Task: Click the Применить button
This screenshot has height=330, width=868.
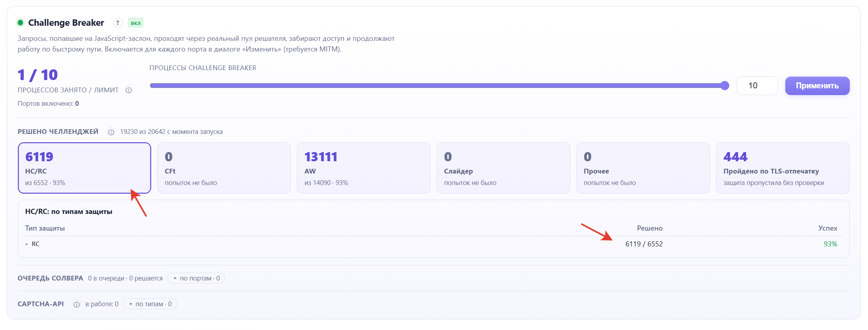Action: coord(817,86)
